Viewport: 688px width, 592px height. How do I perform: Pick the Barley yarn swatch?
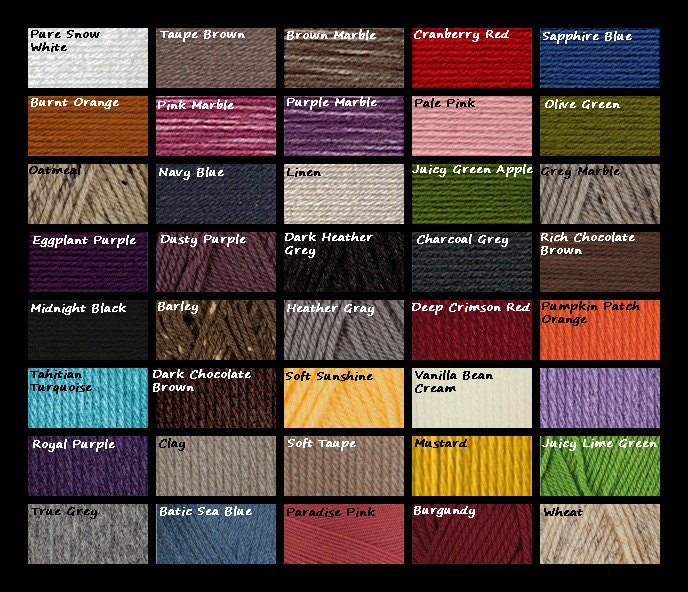tap(216, 330)
